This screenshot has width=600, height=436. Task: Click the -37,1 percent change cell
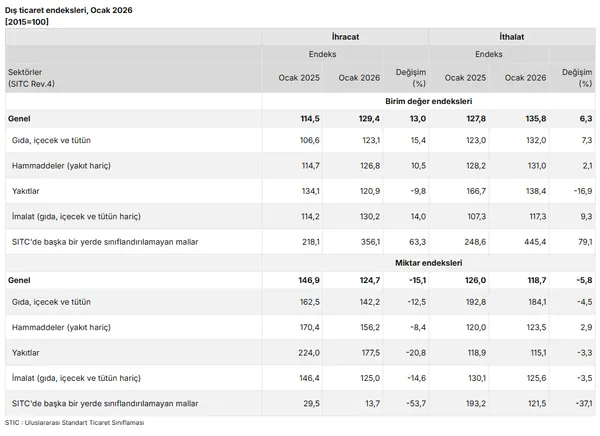click(584, 402)
